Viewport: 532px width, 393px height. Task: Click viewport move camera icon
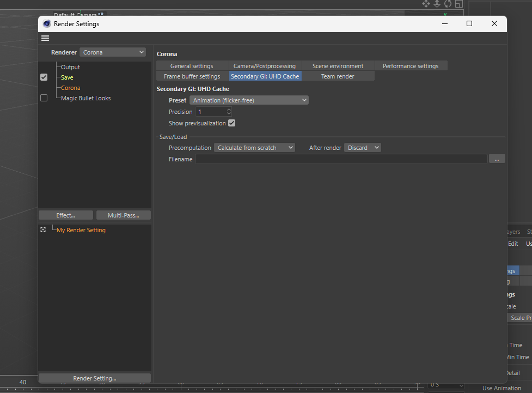point(426,4)
